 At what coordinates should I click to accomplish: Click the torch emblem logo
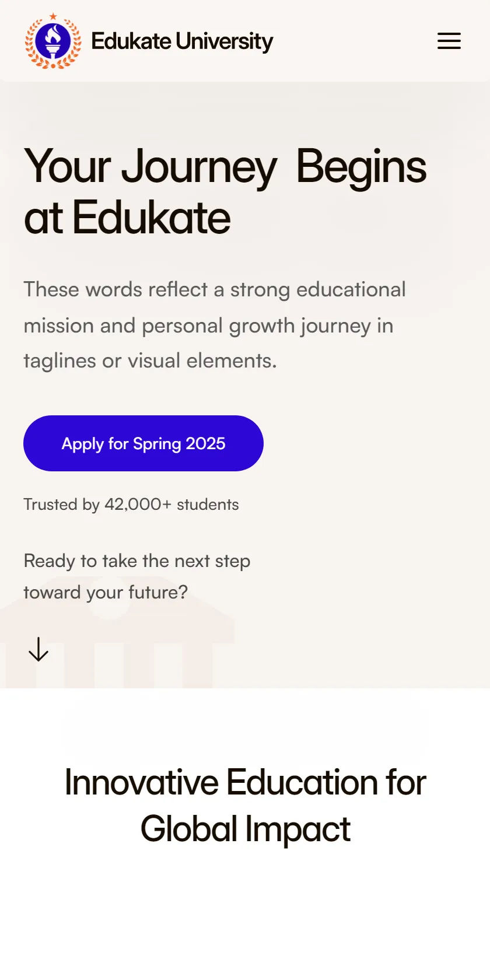pyautogui.click(x=53, y=41)
